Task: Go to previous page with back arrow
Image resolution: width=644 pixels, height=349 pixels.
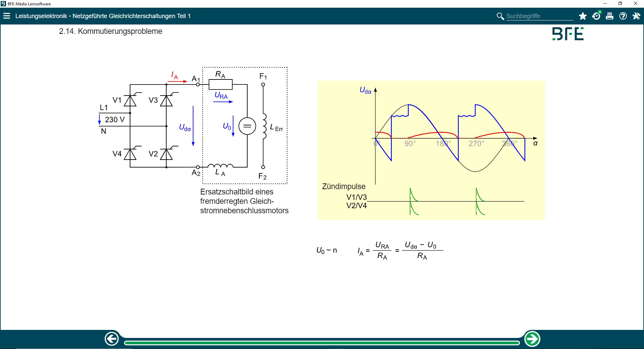Action: tap(112, 339)
